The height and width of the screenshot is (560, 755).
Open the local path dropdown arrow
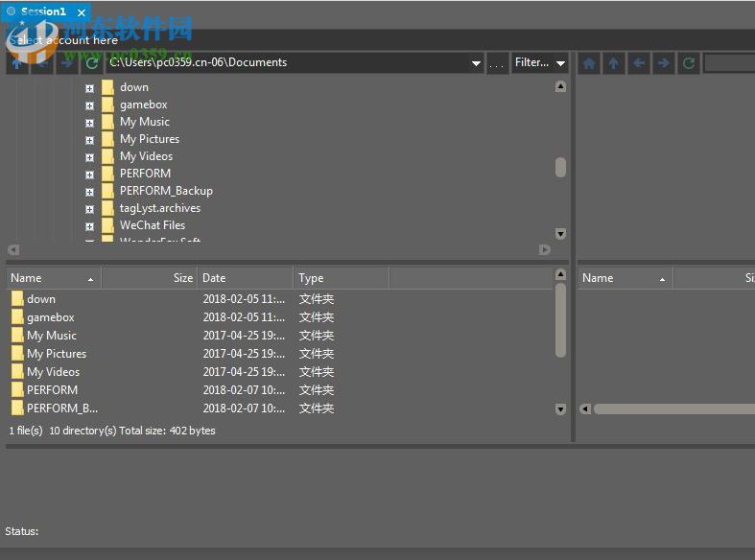[x=476, y=63]
